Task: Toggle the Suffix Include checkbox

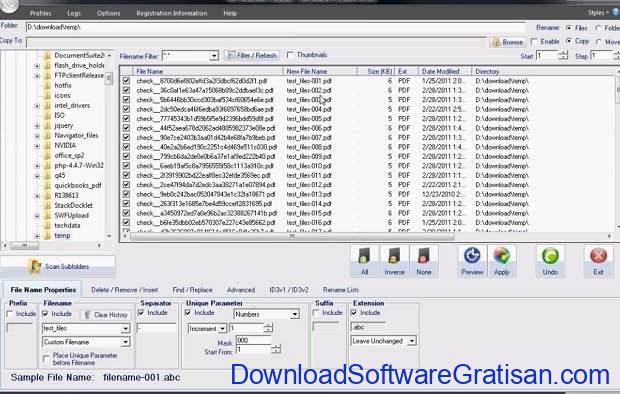Action: pyautogui.click(x=316, y=313)
